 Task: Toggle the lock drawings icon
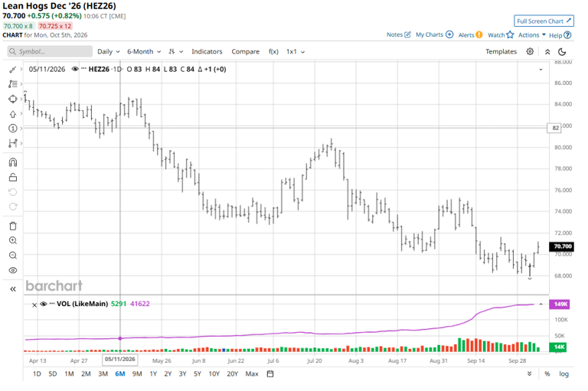pos(13,177)
